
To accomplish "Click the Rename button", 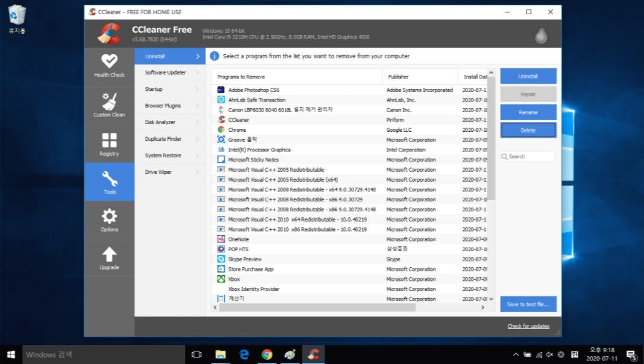I will [x=528, y=112].
